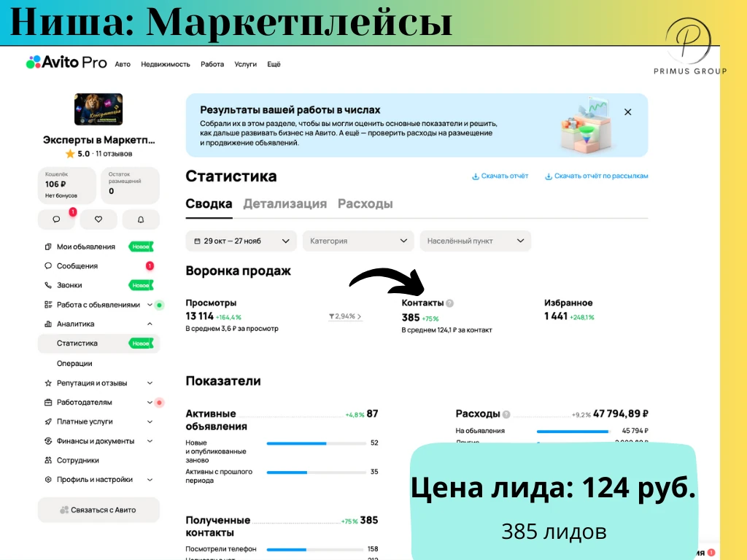
Task: Expand Работа с объявлениями chevron
Action: [150, 305]
